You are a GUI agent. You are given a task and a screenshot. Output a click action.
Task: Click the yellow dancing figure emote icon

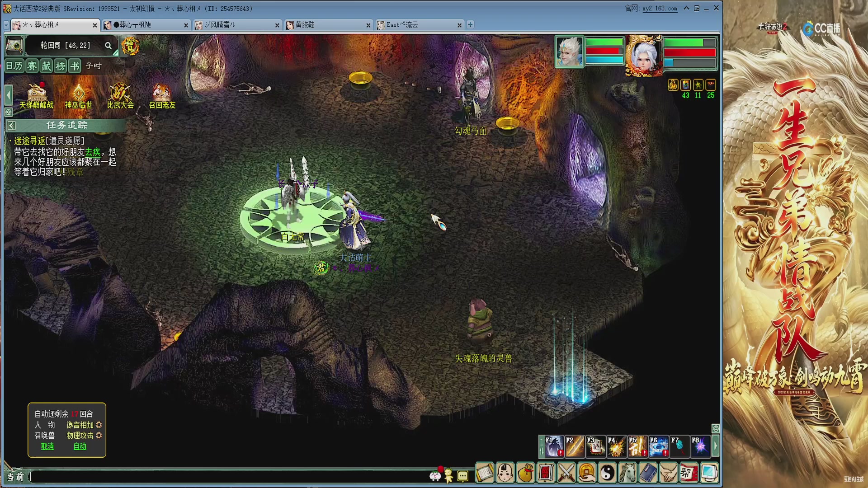click(x=448, y=475)
